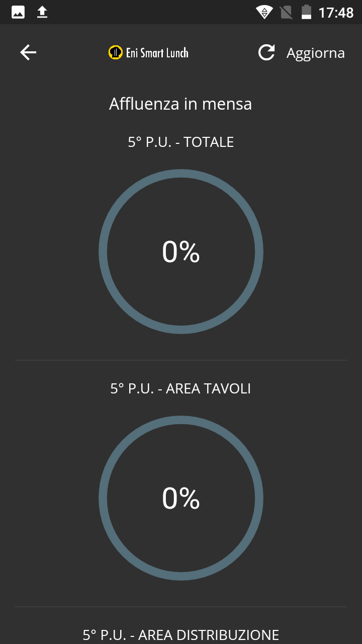Screen dimensions: 362x644
Task: Tap the 5° P.U. - AREA TAVOLI label
Action: [180, 388]
